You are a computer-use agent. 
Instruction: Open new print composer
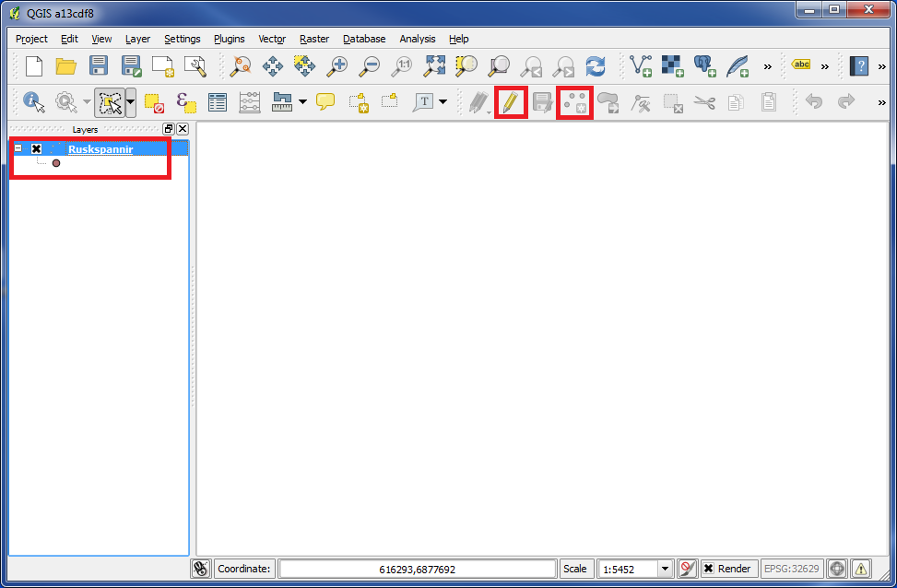pos(163,66)
